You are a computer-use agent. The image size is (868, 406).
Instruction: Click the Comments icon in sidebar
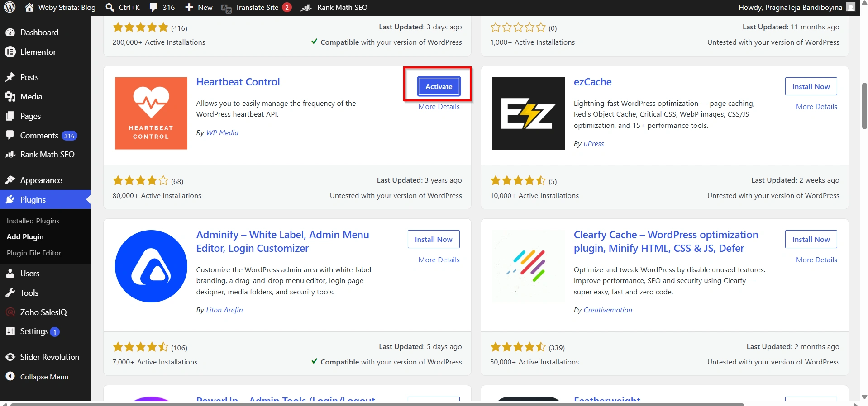10,135
